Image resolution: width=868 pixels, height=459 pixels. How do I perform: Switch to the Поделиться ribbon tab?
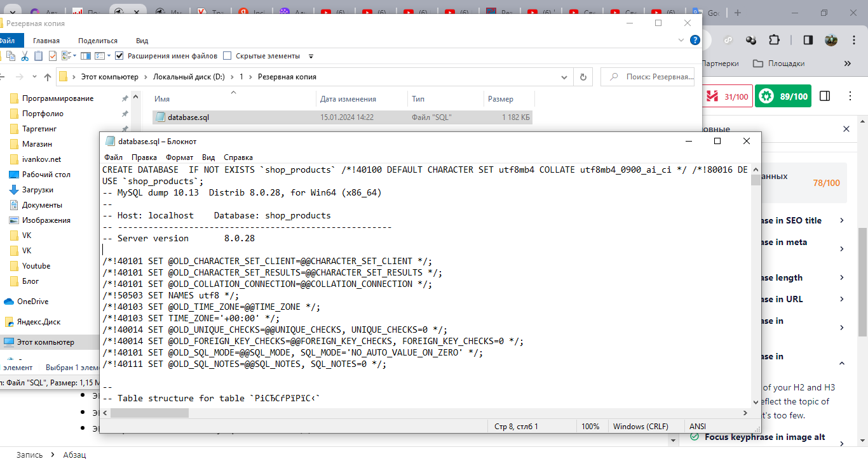(x=98, y=41)
